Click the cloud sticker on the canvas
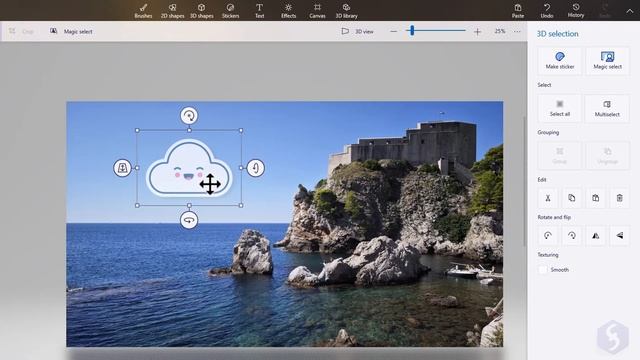This screenshot has width=640, height=360. tap(189, 168)
